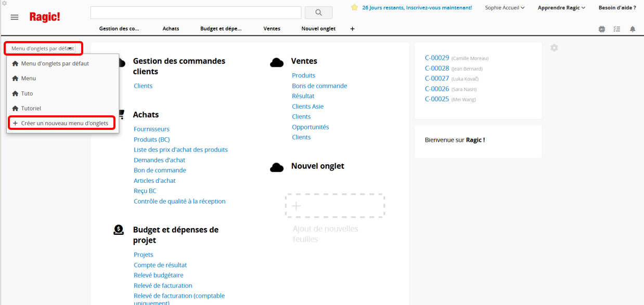Click the yellow star trial icon
Screen dimensions: 644x305
pos(354,8)
